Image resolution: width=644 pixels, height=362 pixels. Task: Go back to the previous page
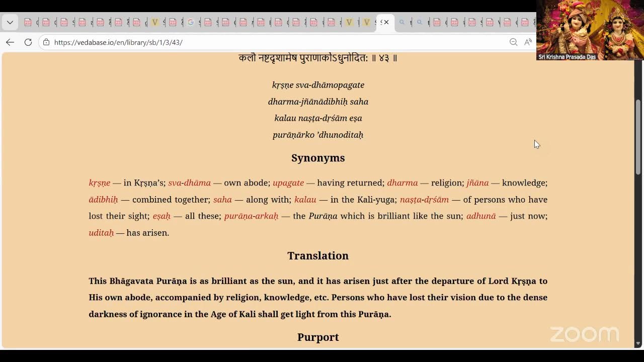[10, 42]
